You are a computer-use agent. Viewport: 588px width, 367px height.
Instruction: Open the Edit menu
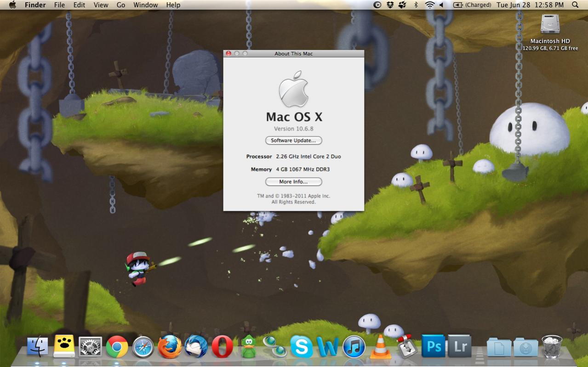coord(79,5)
